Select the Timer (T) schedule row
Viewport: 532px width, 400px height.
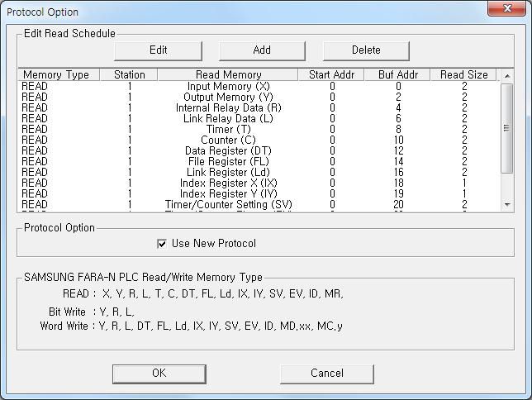click(x=228, y=129)
